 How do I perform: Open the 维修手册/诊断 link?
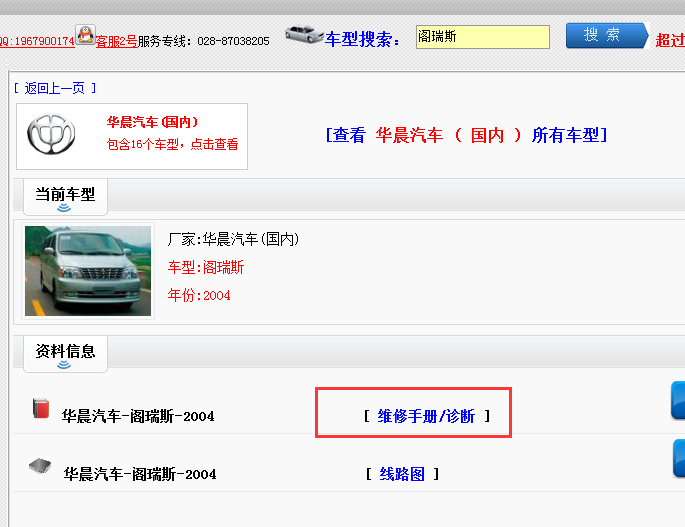point(426,416)
